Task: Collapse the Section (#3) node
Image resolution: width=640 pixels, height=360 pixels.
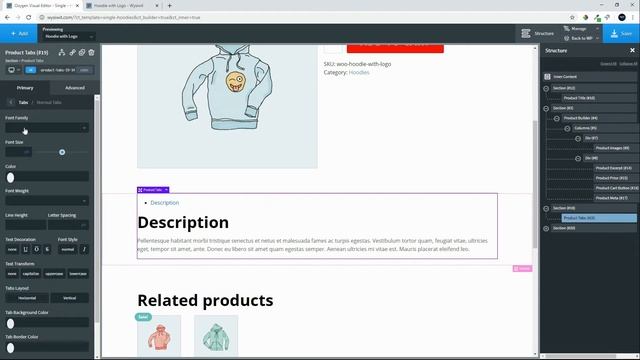Action: [x=546, y=109]
